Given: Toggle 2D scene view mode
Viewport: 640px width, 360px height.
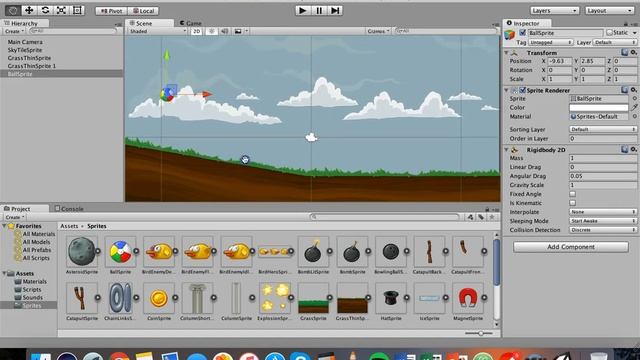Looking at the screenshot, I should coord(196,31).
